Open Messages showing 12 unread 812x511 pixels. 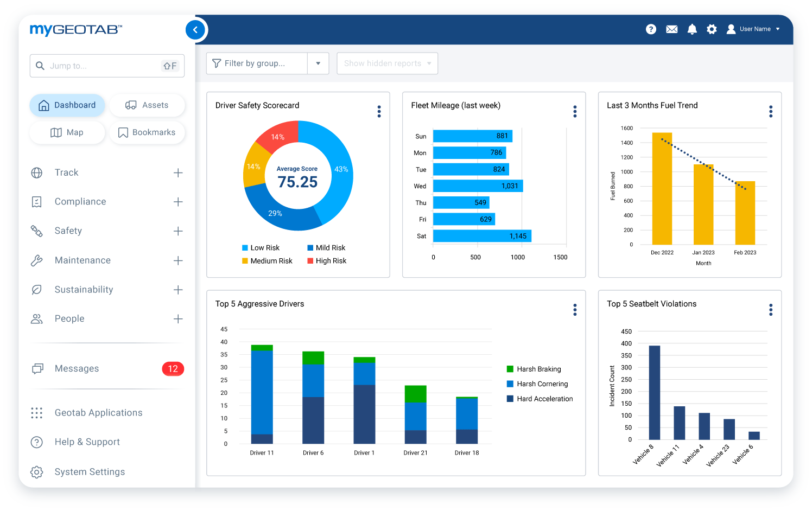77,368
